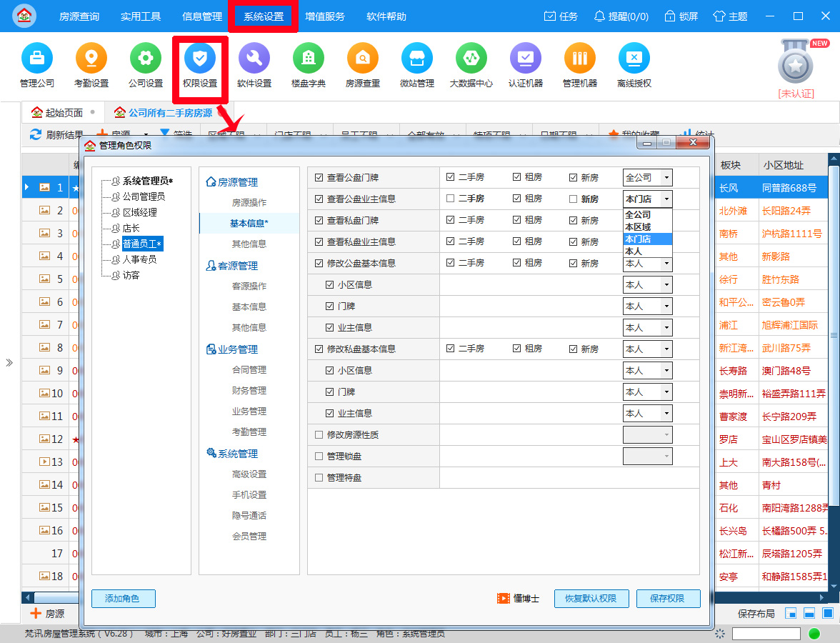Select the 店长 role in the tree
This screenshot has height=643, width=840.
pos(131,228)
